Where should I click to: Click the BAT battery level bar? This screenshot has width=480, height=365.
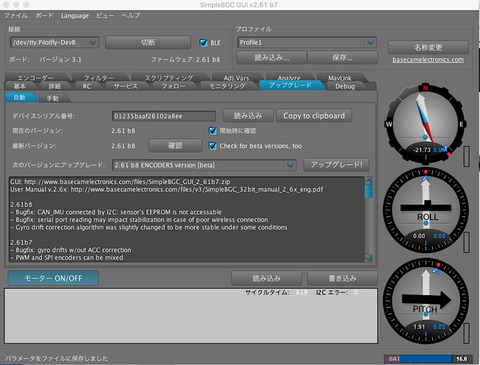[x=428, y=359]
